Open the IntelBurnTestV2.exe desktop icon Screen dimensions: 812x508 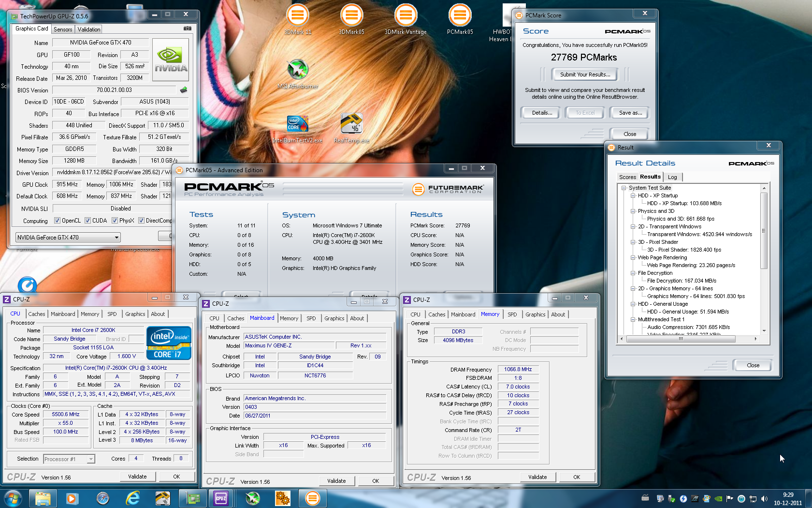pyautogui.click(x=297, y=128)
